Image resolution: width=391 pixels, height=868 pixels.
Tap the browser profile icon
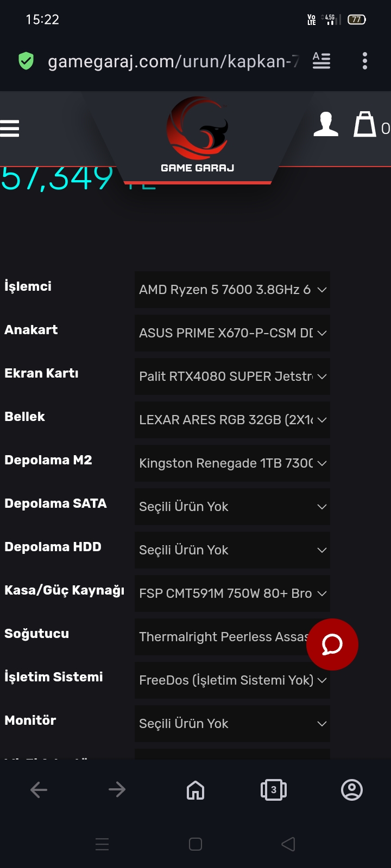pos(352,790)
